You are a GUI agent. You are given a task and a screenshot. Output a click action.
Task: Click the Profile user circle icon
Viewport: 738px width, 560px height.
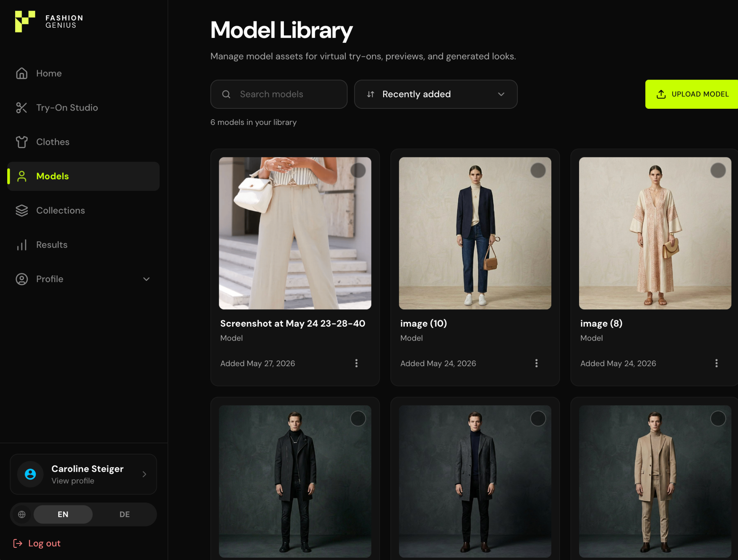22,279
